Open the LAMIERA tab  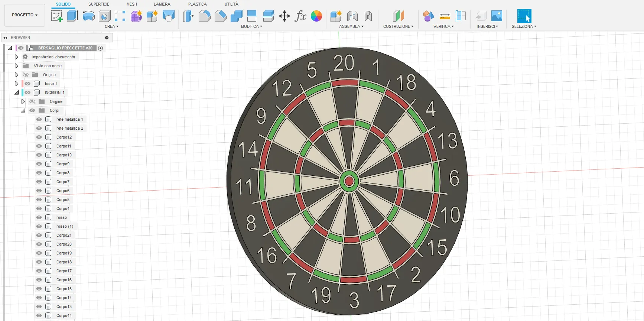point(162,4)
